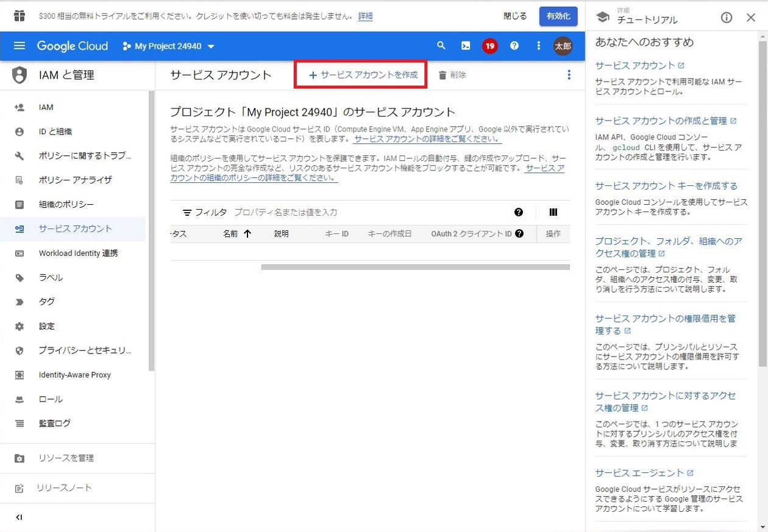This screenshot has width=768, height=532.
Task: Open 設定 sidebar item
Action: 73,326
